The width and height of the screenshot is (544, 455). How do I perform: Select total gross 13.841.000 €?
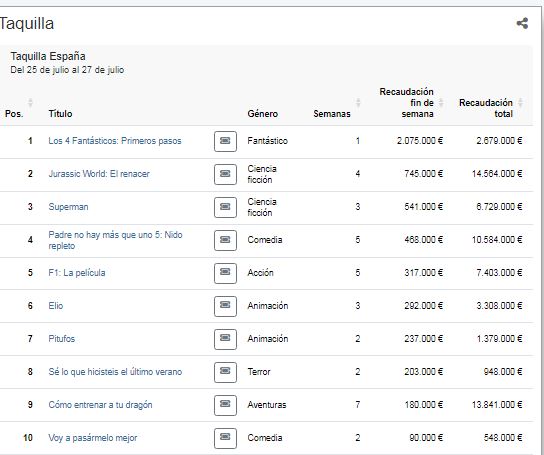pos(497,405)
